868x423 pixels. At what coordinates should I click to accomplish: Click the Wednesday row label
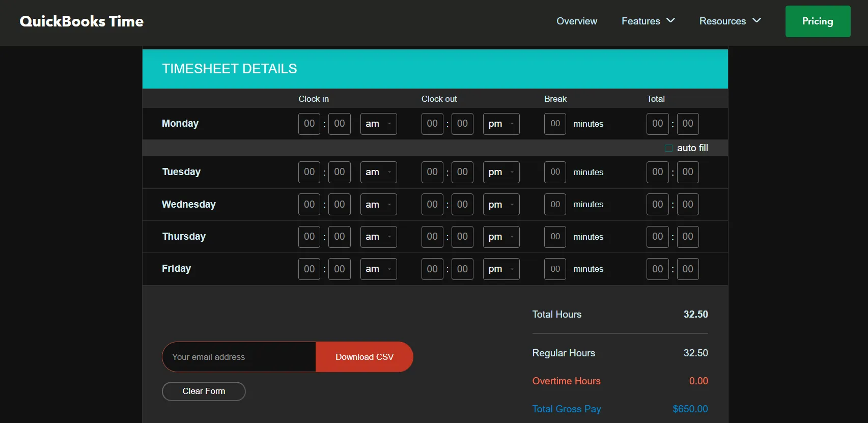pos(189,205)
